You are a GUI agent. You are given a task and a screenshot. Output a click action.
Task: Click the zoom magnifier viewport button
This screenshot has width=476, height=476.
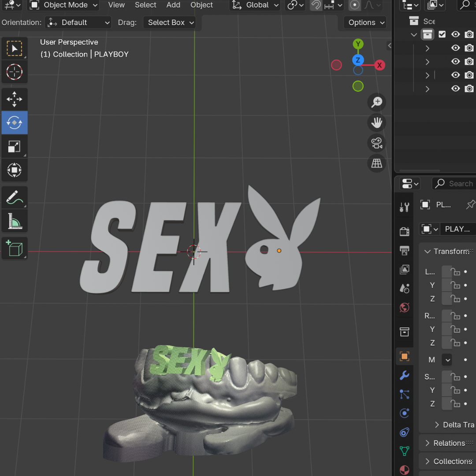[x=376, y=102]
